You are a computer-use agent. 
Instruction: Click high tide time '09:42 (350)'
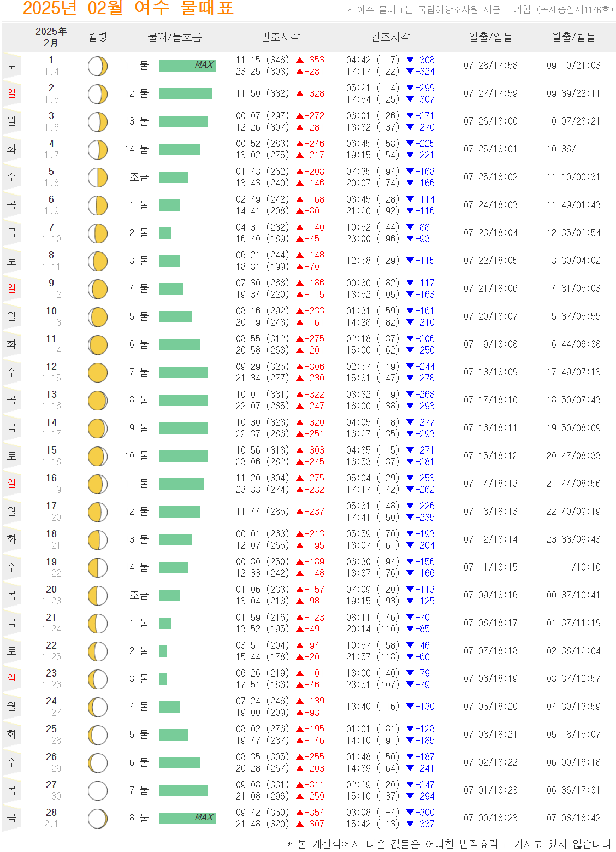pos(263,813)
